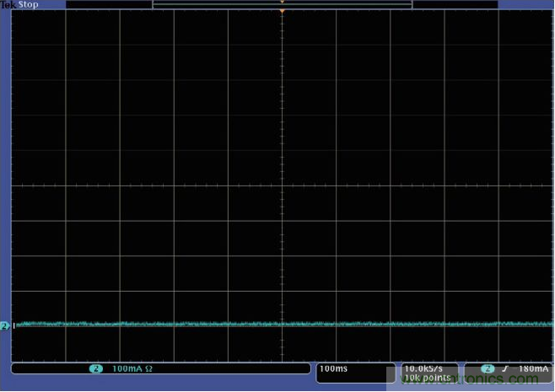Click the center crosshair of the graticule
This screenshot has height=392, width=555.
click(x=282, y=185)
